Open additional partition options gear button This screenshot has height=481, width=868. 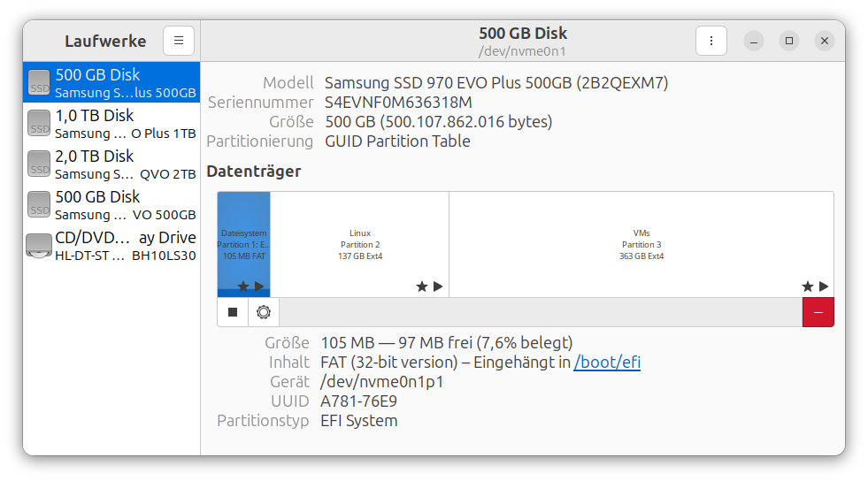click(x=264, y=312)
